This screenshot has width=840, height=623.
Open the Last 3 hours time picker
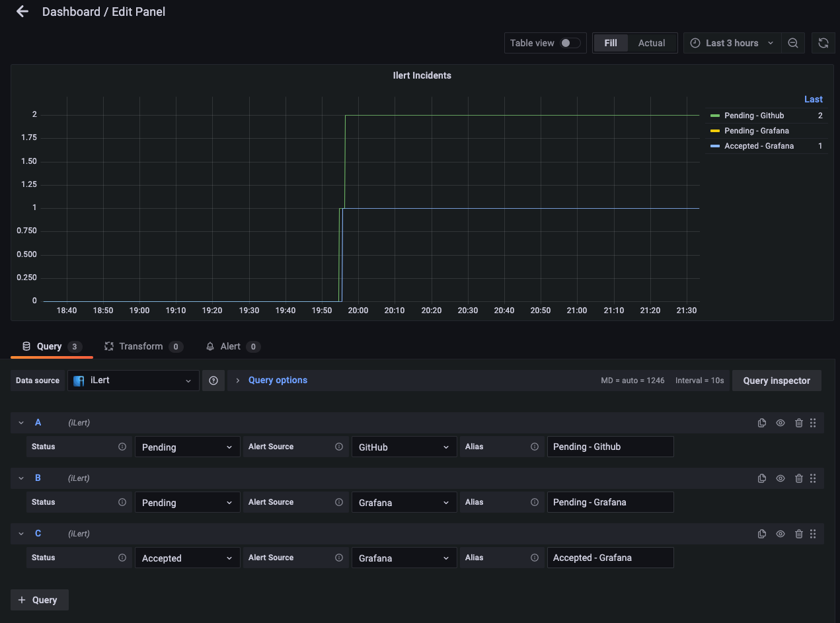(x=732, y=43)
